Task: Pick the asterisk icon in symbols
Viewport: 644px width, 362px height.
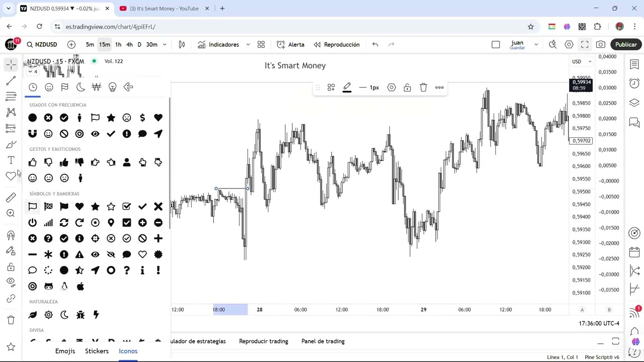Action: 48,254
